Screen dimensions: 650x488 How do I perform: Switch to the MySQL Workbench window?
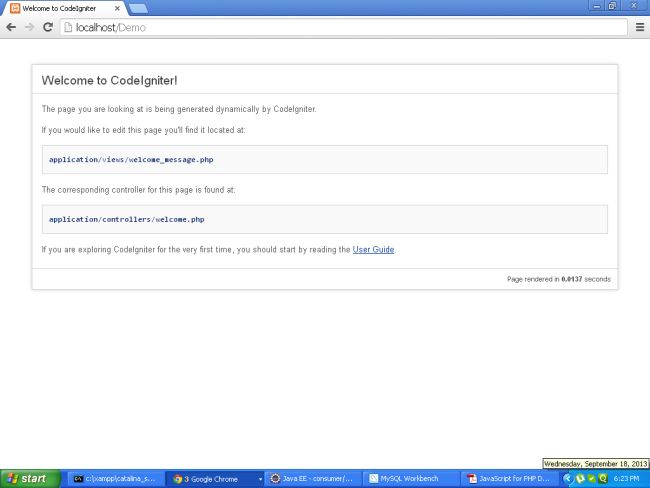point(412,479)
